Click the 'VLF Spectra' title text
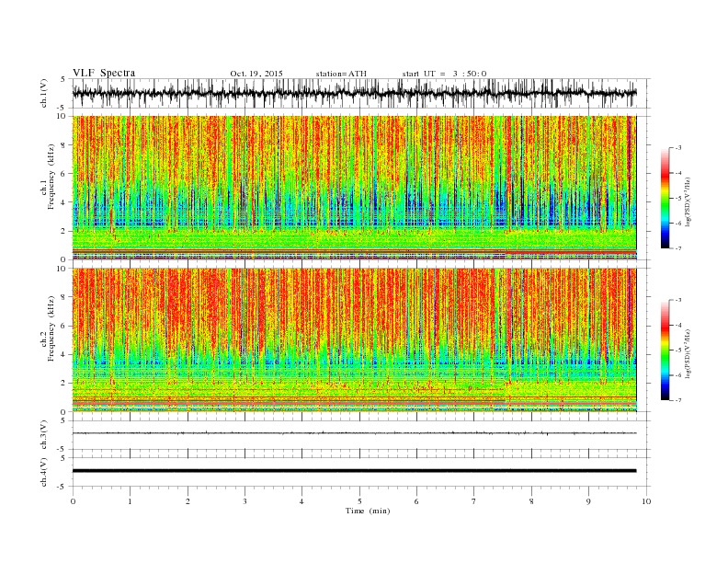 point(104,73)
